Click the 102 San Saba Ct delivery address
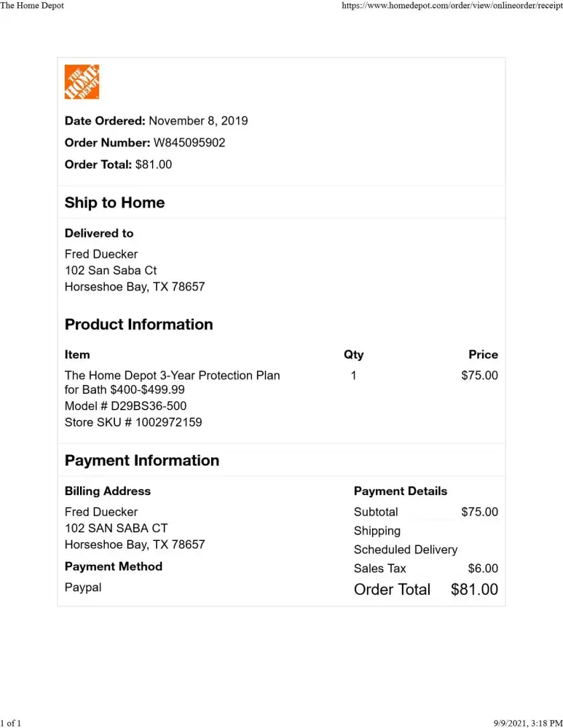The height and width of the screenshot is (728, 563). pyautogui.click(x=111, y=271)
